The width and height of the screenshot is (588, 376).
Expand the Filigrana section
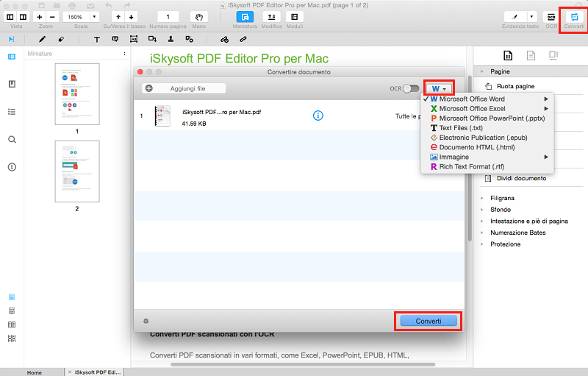click(482, 198)
